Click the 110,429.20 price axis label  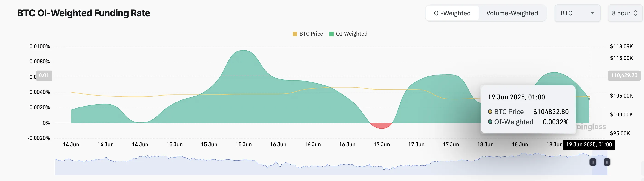(624, 75)
